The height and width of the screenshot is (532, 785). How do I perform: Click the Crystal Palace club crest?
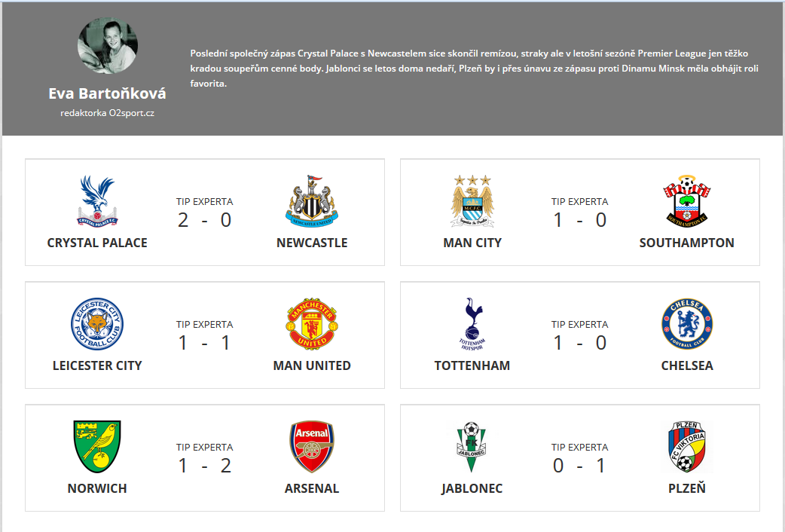point(96,201)
